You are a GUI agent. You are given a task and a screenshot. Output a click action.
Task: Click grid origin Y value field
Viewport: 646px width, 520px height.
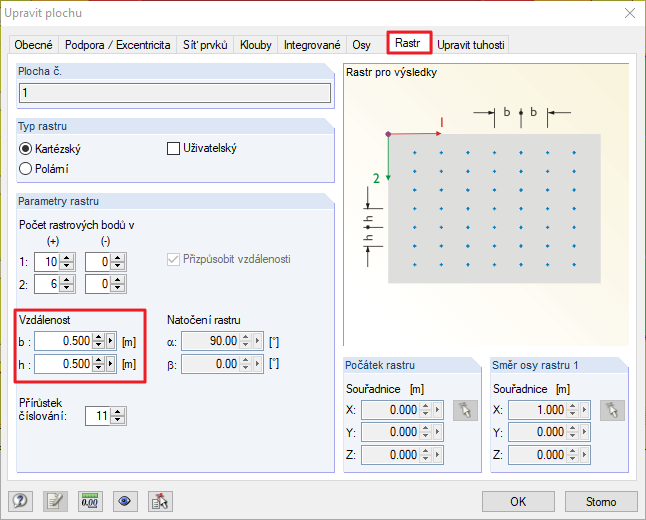(x=391, y=432)
